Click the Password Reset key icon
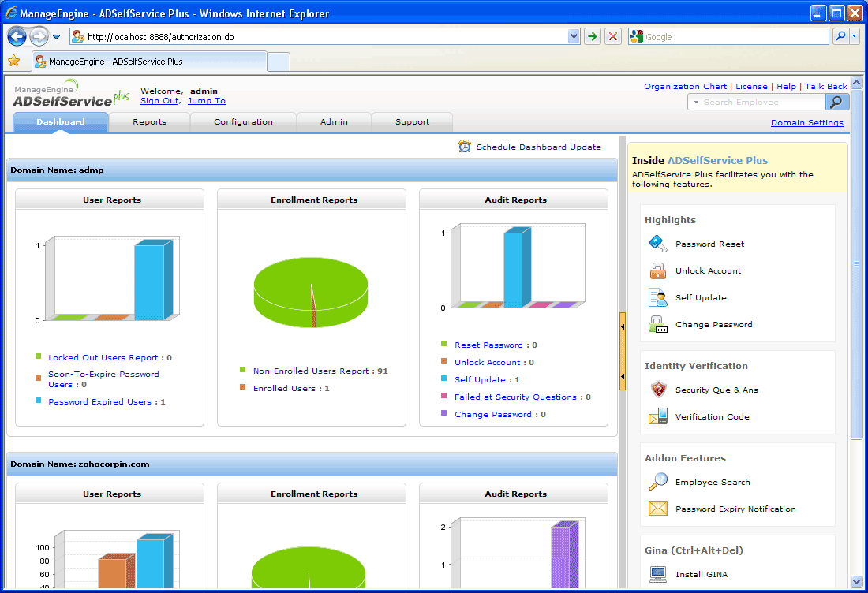 tap(657, 244)
